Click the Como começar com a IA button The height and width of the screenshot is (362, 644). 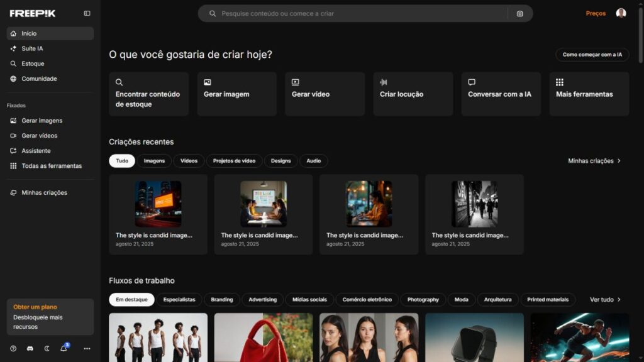[x=592, y=55]
